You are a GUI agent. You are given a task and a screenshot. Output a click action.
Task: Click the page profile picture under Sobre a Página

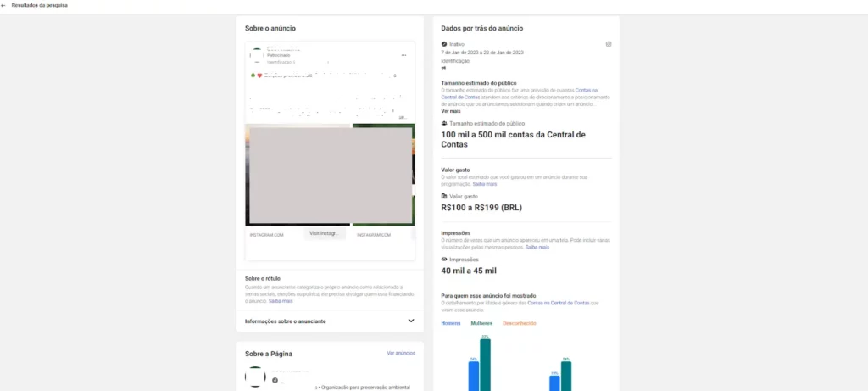(x=255, y=377)
